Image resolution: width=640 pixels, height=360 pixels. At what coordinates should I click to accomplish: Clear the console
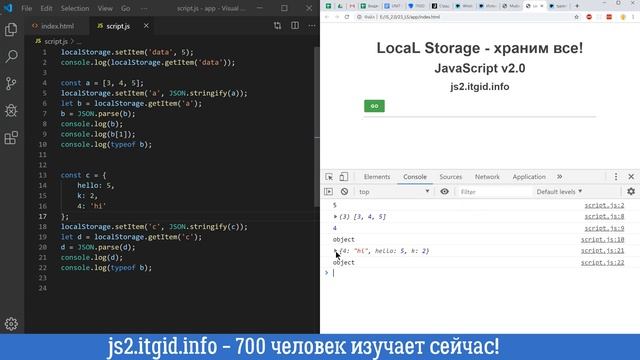pyautogui.click(x=344, y=191)
